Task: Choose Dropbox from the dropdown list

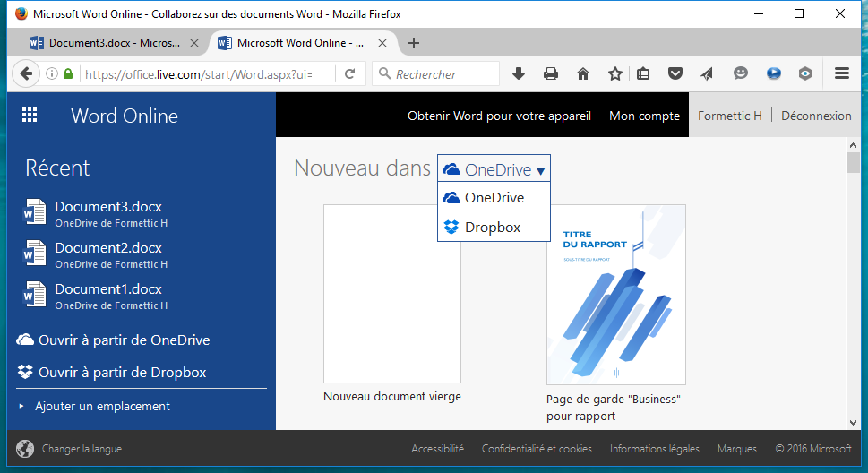Action: [494, 227]
